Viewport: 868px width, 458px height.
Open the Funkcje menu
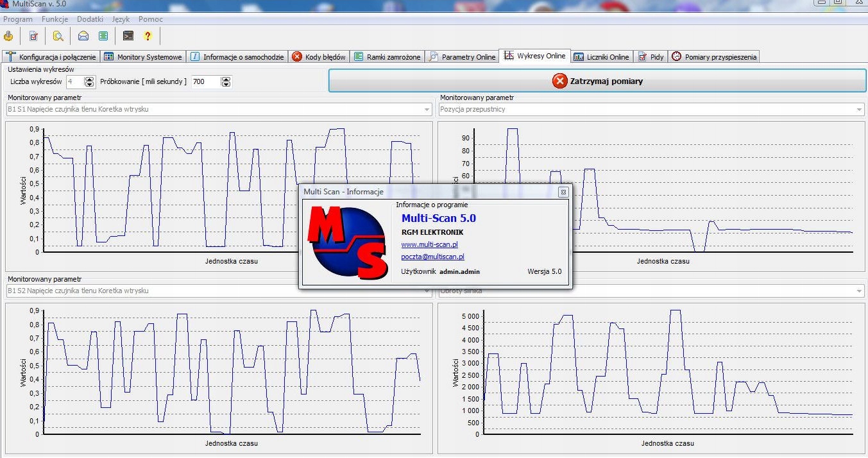pos(55,19)
